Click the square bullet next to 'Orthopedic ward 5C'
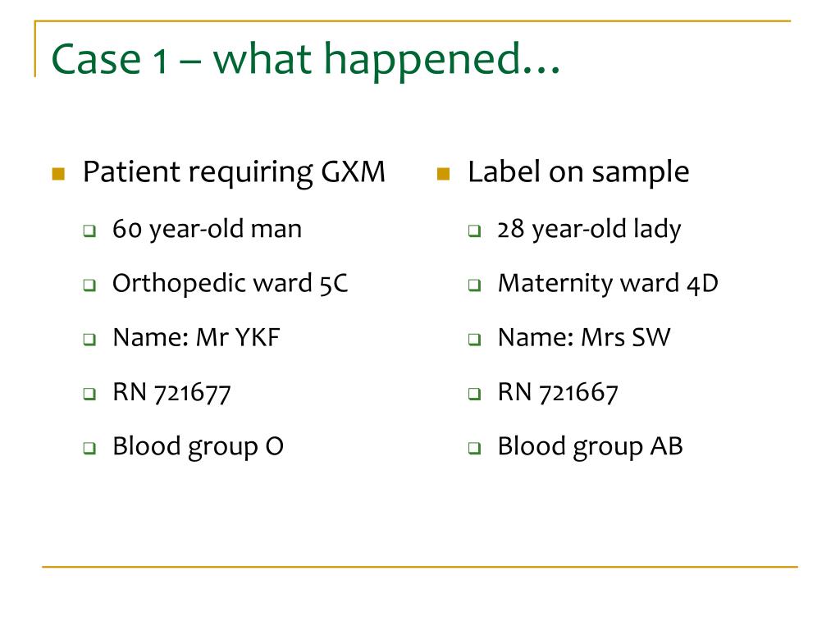The height and width of the screenshot is (630, 840). coord(89,285)
